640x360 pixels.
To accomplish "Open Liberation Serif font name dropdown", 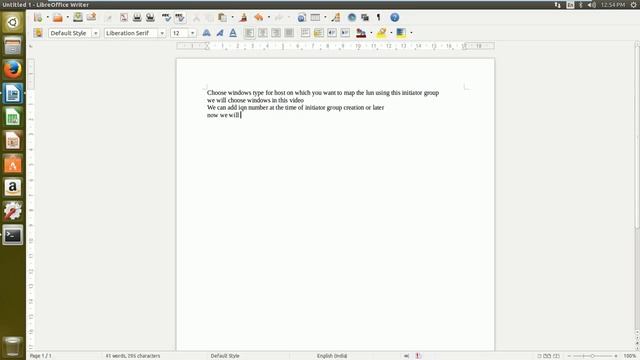I will pos(162,33).
